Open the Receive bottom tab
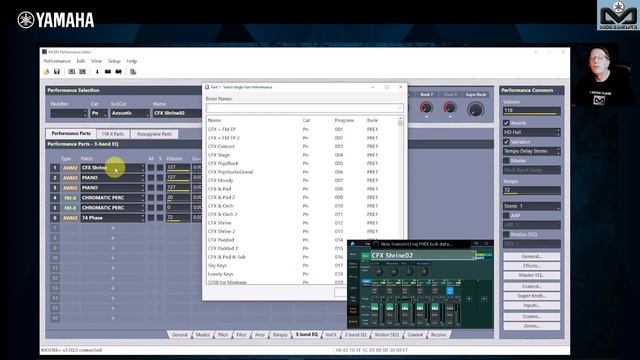The width and height of the screenshot is (640, 360). coord(439,335)
